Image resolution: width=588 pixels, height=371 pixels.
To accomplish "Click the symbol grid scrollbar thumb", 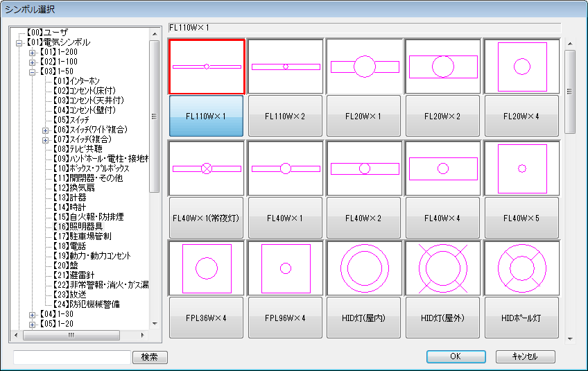I will [x=570, y=92].
